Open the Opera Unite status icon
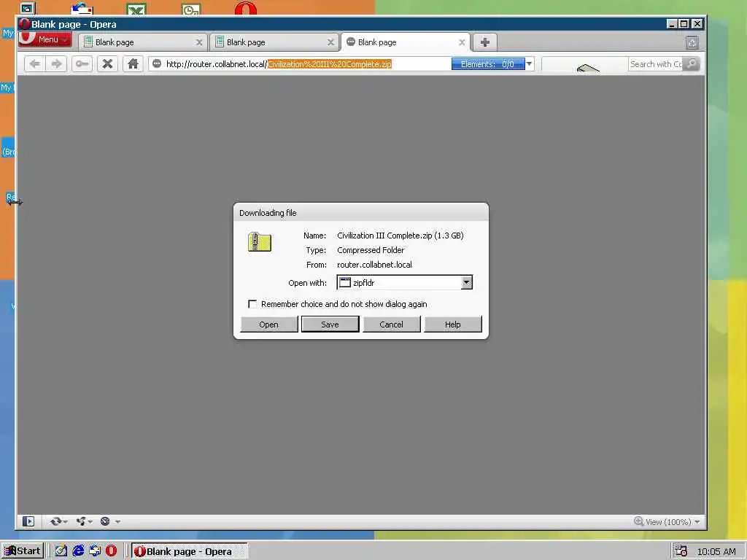Screen dimensions: 747x560 [80, 521]
